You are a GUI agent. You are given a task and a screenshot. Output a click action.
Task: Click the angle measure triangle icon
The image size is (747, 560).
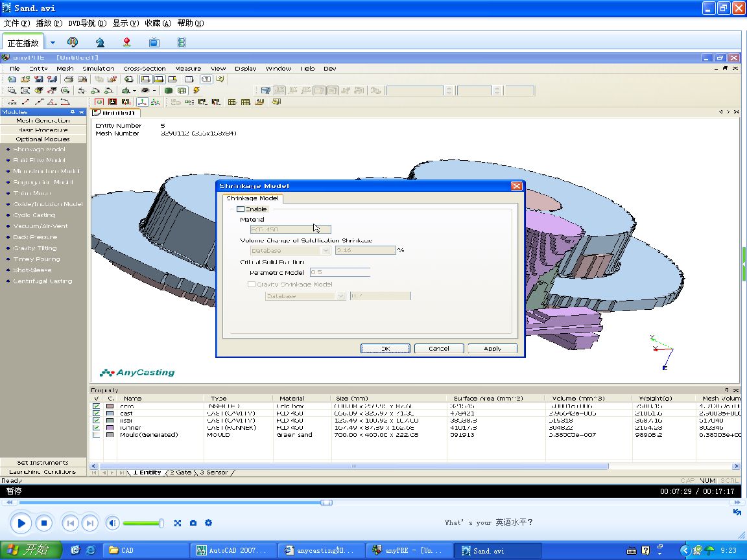coord(52,102)
